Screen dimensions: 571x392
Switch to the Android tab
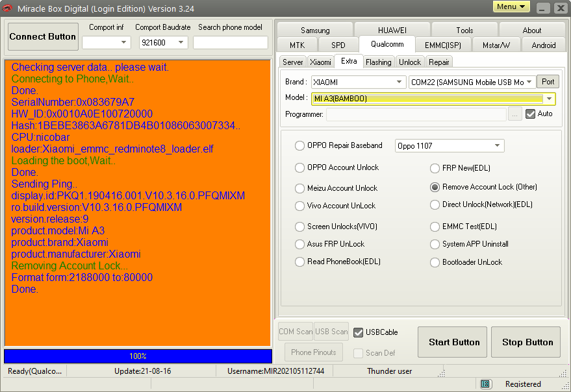click(543, 45)
